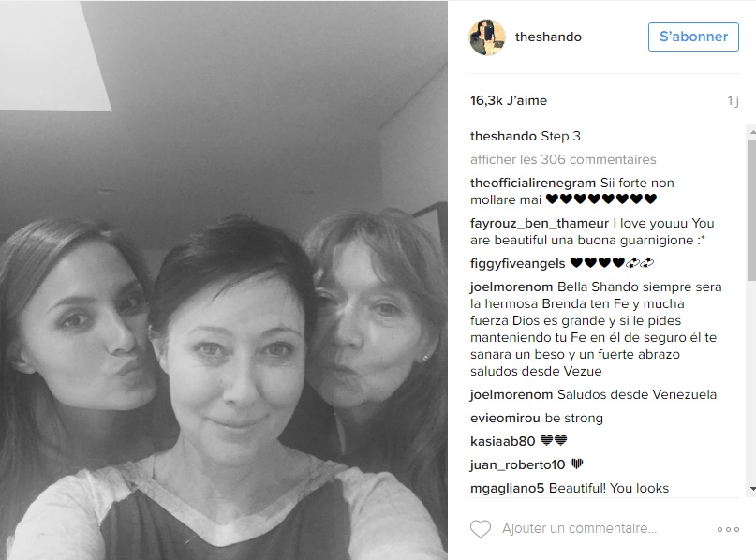Image resolution: width=756 pixels, height=560 pixels.
Task: Show all 306 comments
Action: point(563,159)
